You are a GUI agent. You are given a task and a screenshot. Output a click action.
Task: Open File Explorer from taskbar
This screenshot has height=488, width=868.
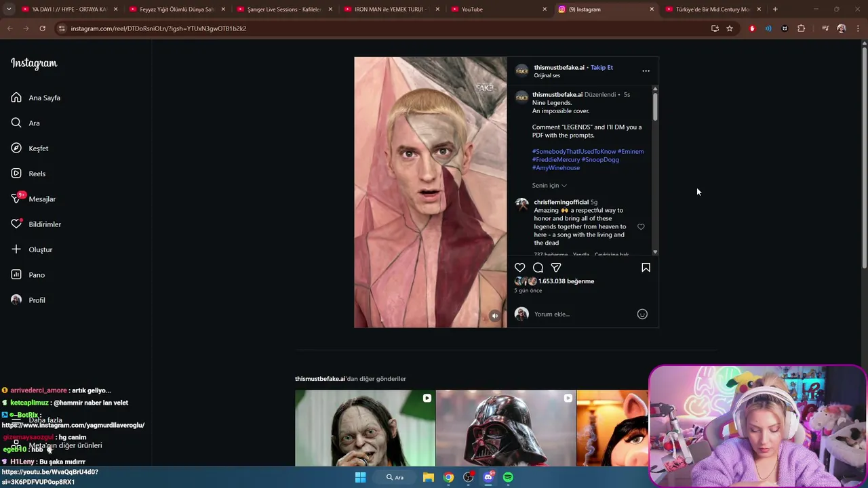429,477
